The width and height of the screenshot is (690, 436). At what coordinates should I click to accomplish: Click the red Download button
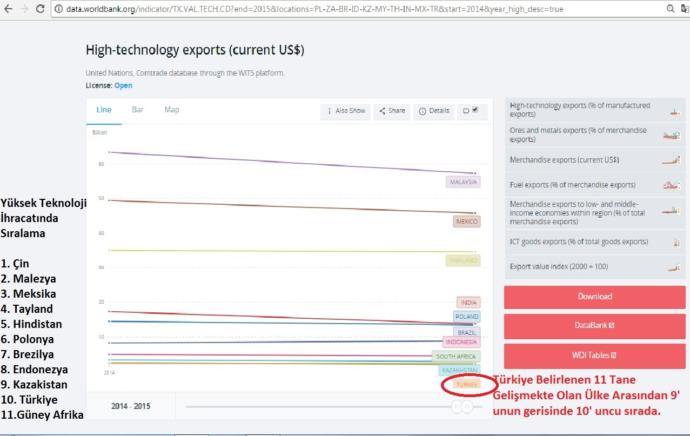[x=595, y=297]
